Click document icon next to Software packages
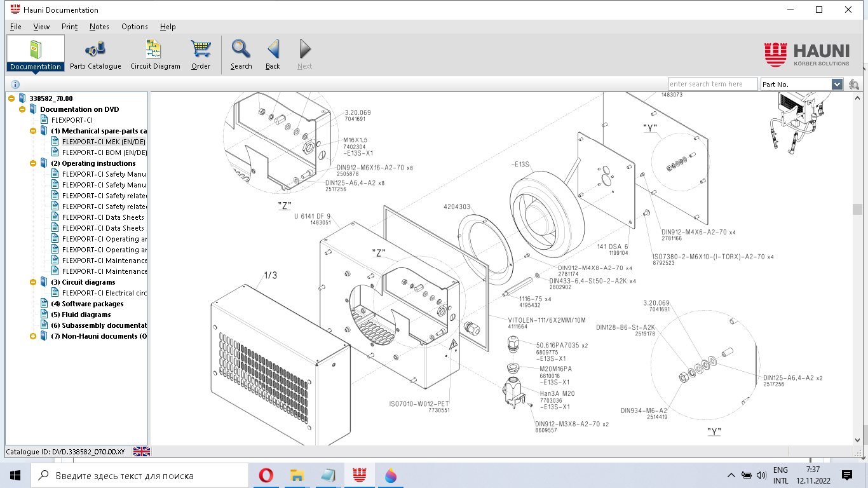This screenshot has width=868, height=488. (44, 304)
